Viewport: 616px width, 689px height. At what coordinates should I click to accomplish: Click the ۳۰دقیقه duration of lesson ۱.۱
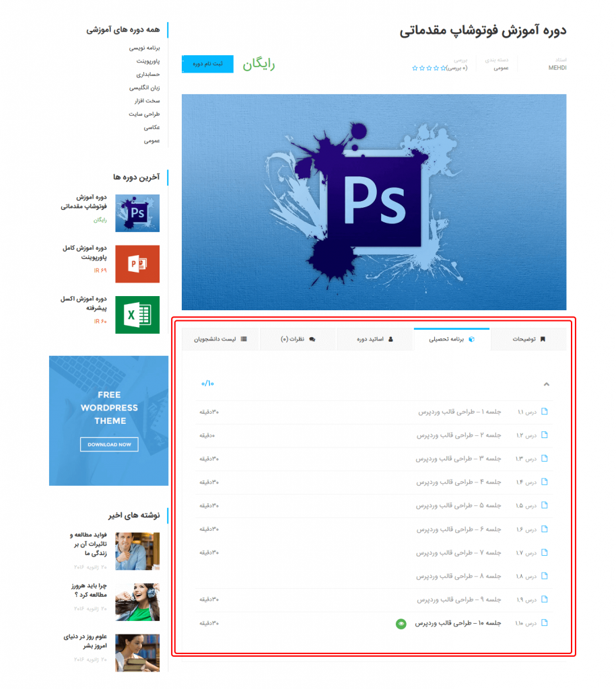[209, 412]
